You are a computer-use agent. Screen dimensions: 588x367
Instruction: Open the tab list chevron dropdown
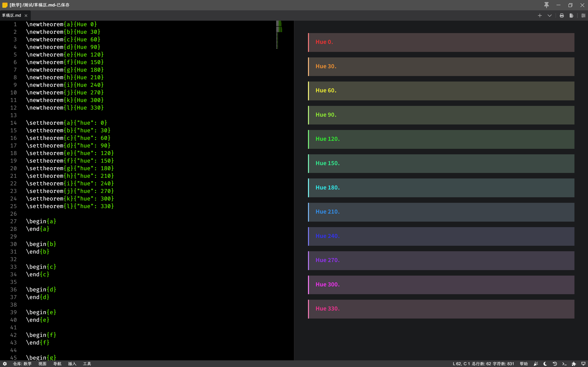pos(550,16)
